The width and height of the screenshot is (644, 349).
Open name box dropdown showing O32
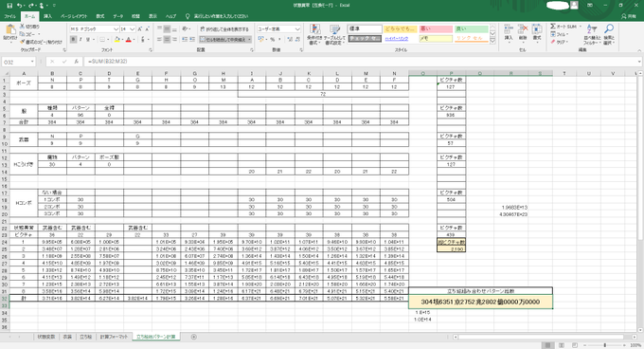(32, 62)
